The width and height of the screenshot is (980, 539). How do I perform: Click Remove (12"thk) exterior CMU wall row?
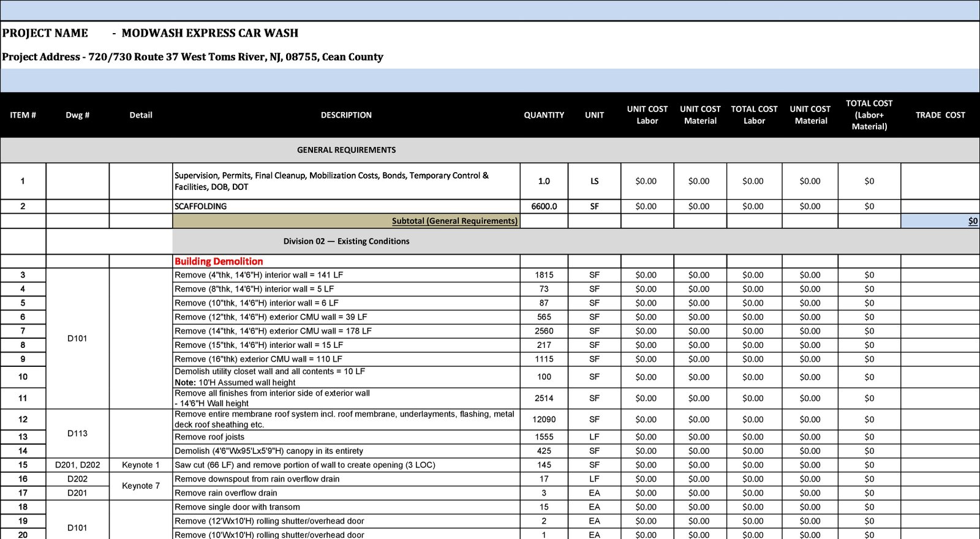click(346, 317)
